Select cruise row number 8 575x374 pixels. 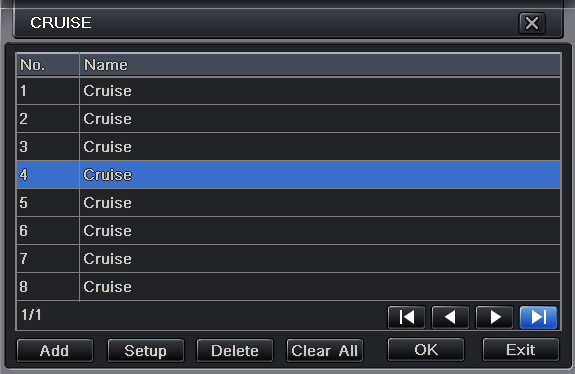coord(288,287)
